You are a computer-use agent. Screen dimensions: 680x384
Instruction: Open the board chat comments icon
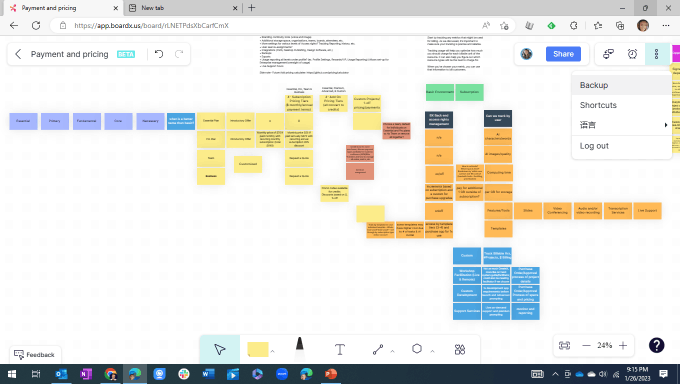tap(608, 54)
